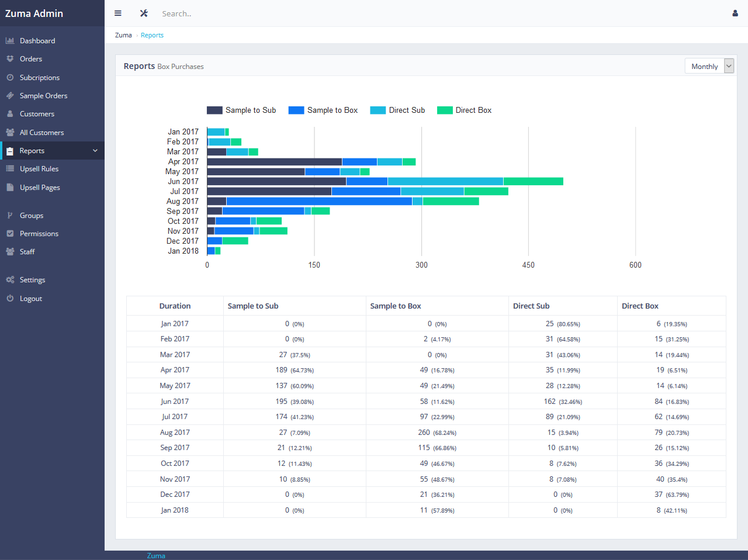
Task: Click the Orders sidebar icon
Action: (x=10, y=59)
